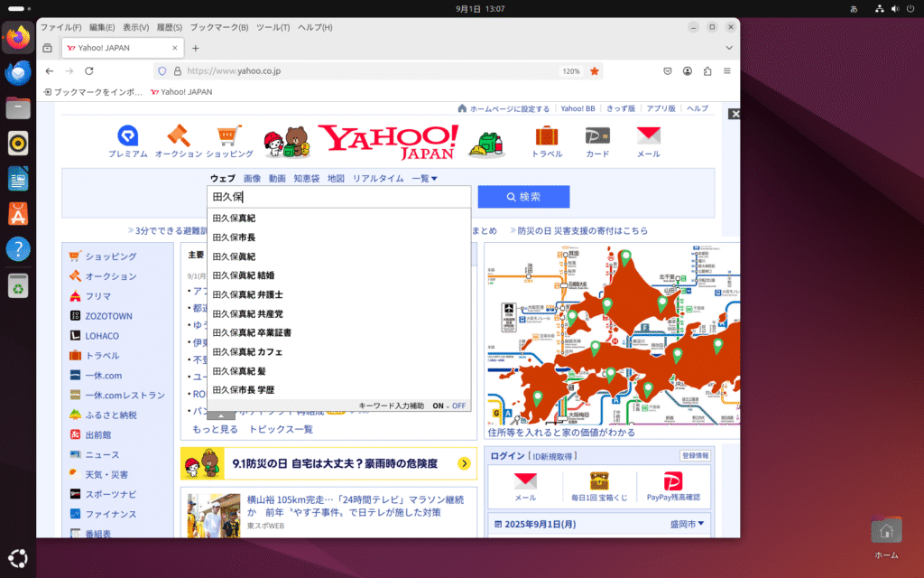Close the banner with the X icon

click(x=735, y=114)
